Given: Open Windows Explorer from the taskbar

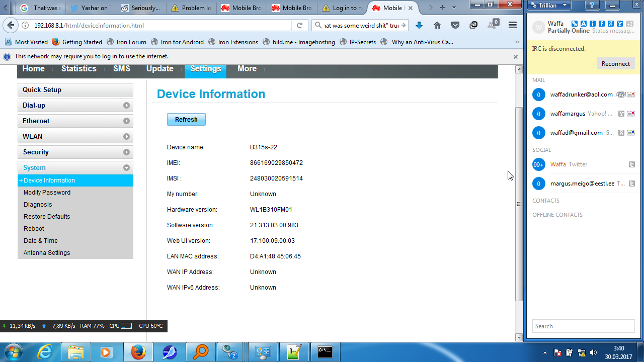Looking at the screenshot, I should [76, 352].
